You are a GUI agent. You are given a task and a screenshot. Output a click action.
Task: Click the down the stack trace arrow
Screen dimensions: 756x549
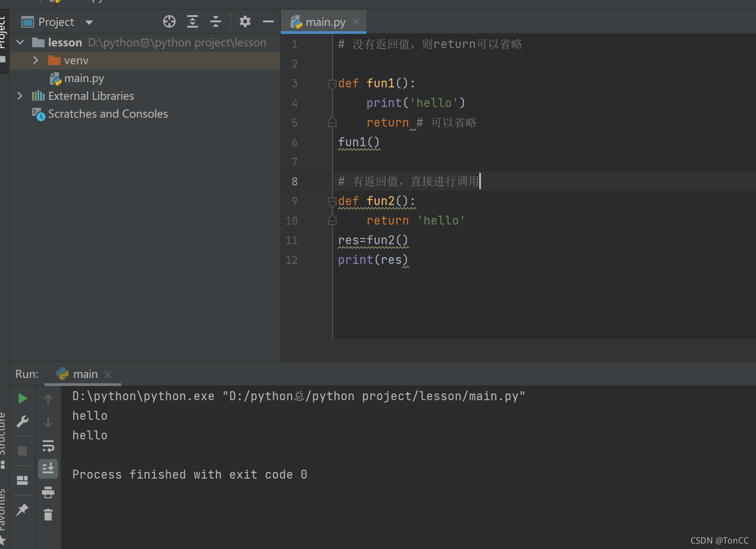tap(48, 422)
